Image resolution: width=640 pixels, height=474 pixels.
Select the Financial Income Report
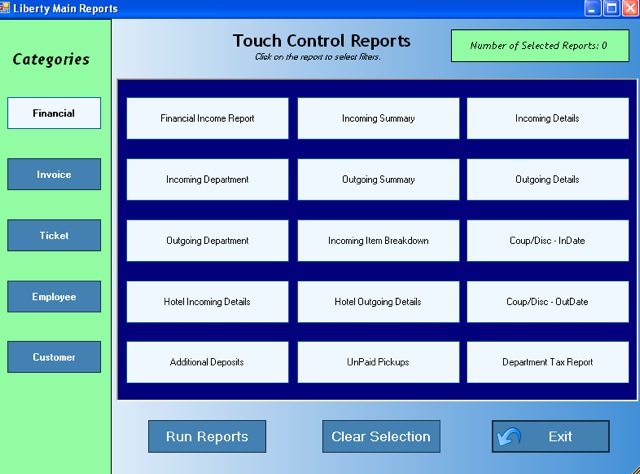207,118
